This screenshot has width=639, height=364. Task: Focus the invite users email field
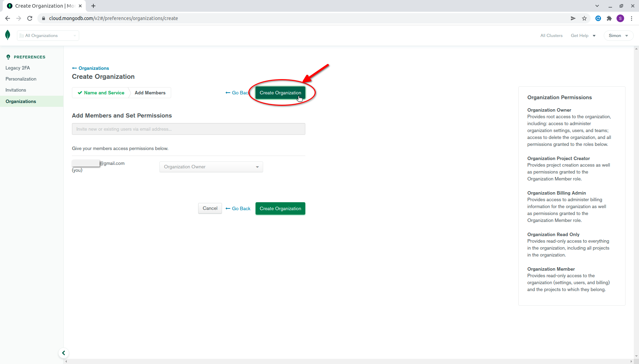188,129
